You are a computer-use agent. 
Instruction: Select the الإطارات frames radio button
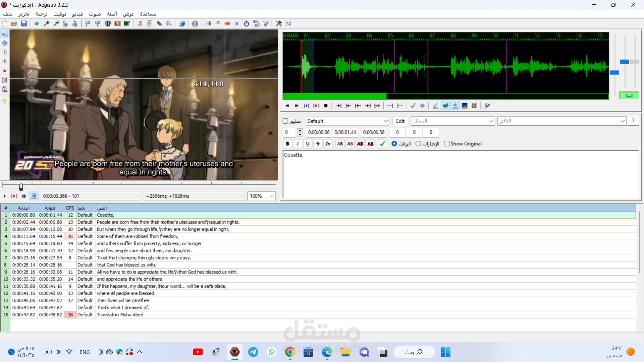coord(418,144)
